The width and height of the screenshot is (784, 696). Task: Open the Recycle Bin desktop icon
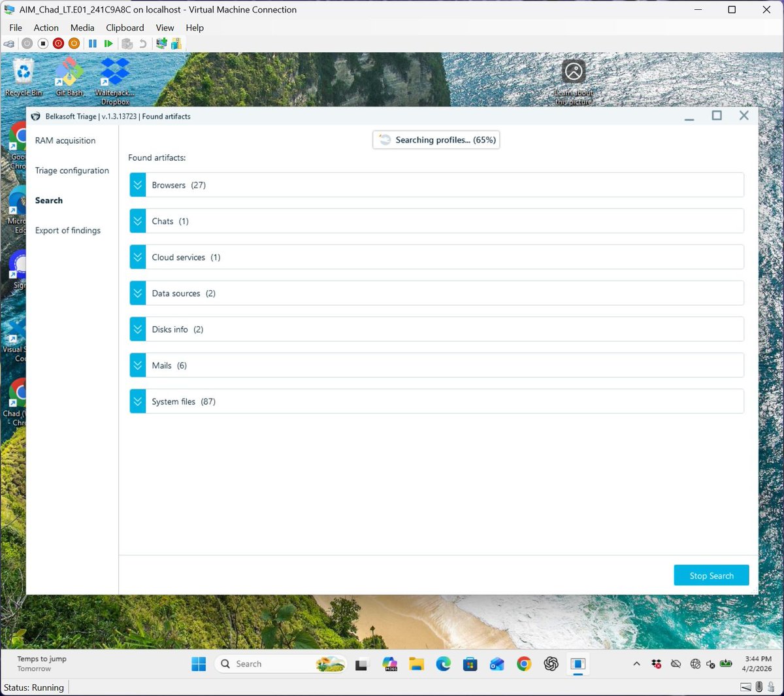tap(24, 77)
